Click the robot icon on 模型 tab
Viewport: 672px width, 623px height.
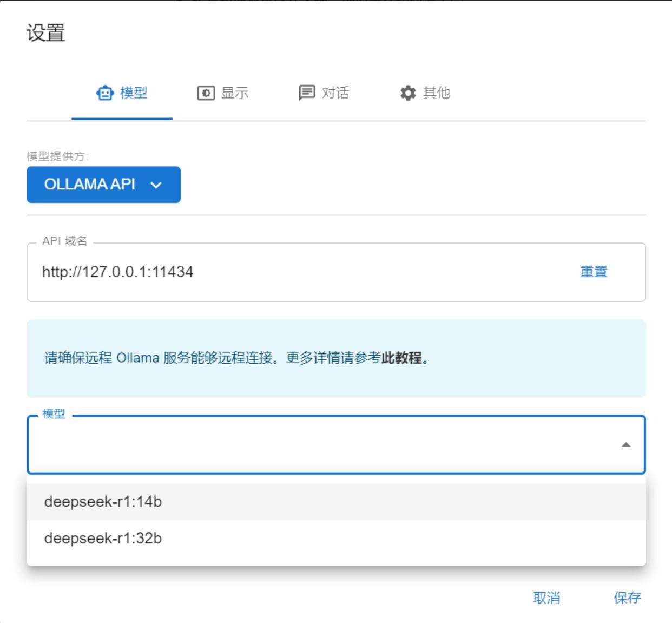tap(105, 93)
